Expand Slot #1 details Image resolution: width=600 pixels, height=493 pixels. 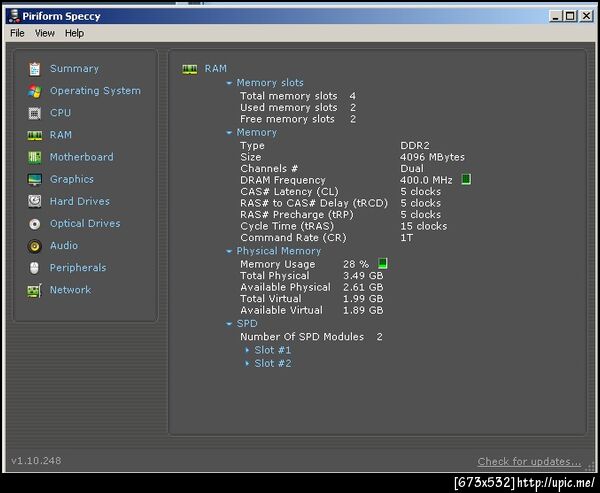247,350
